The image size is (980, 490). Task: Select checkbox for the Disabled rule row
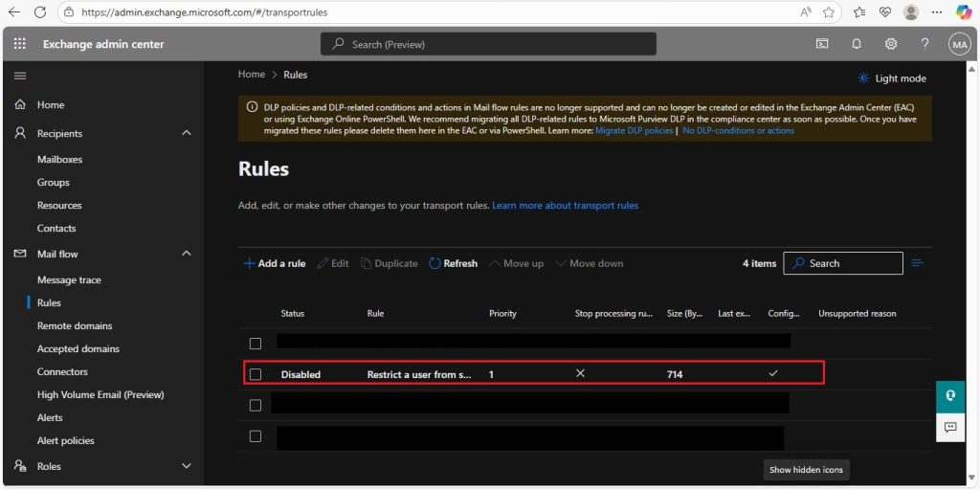tap(255, 374)
